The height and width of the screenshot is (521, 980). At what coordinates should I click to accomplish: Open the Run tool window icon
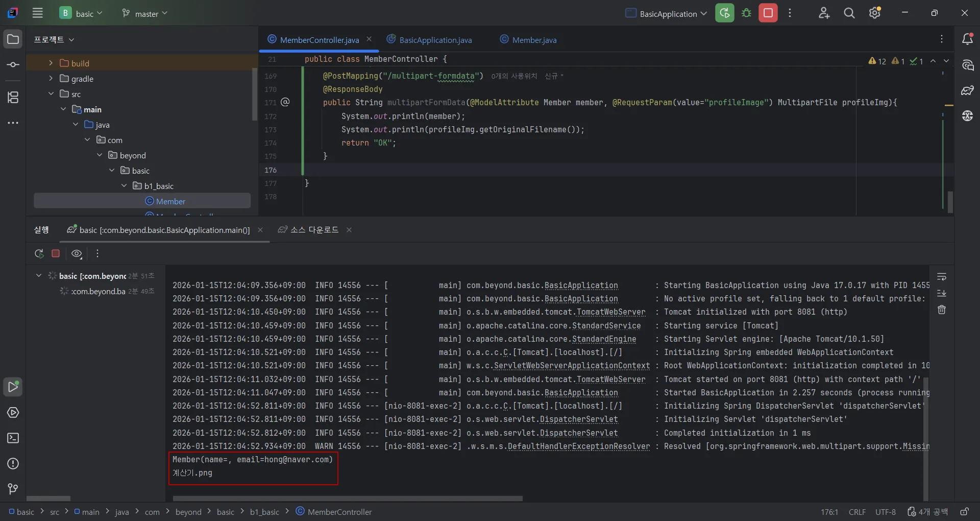click(13, 387)
